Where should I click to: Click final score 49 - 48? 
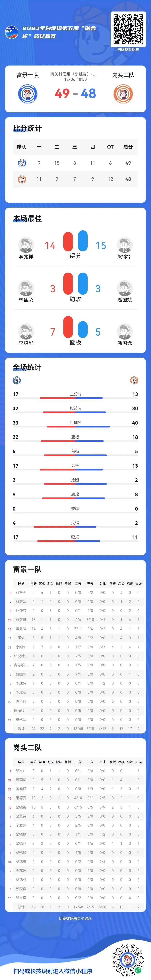(x=75, y=94)
